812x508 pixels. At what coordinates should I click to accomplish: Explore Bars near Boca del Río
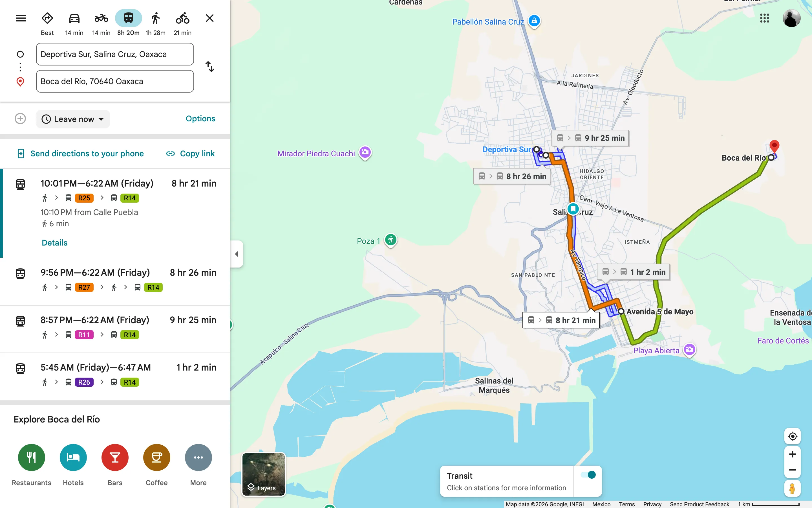115,465
